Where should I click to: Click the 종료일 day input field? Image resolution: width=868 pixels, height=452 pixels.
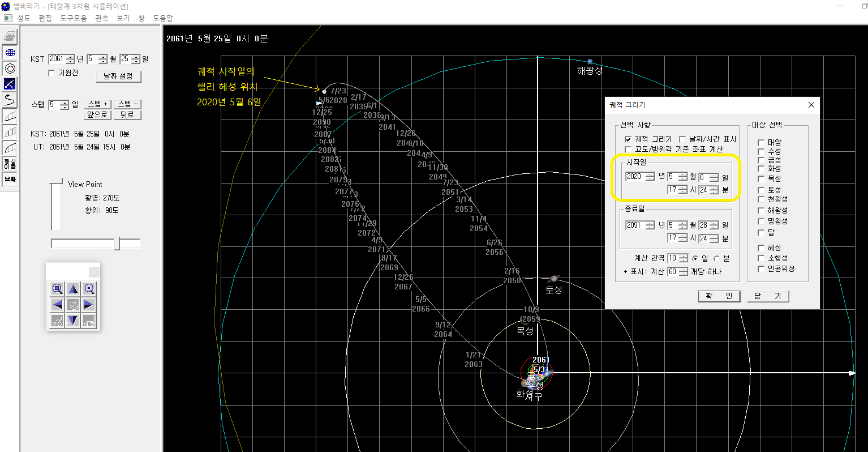click(704, 225)
